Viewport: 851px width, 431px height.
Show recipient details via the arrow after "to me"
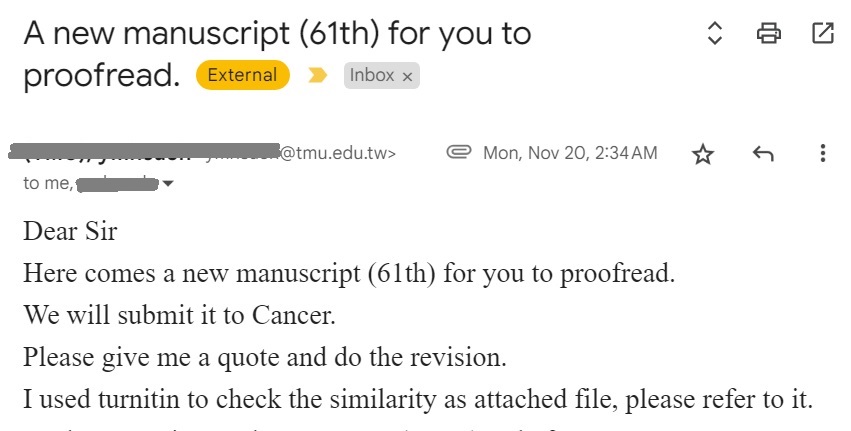click(168, 184)
